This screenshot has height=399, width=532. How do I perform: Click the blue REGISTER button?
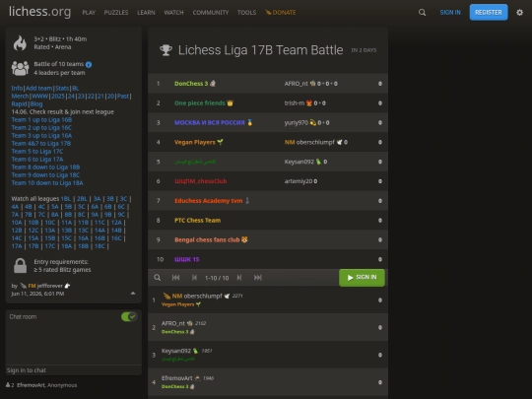[x=489, y=12]
